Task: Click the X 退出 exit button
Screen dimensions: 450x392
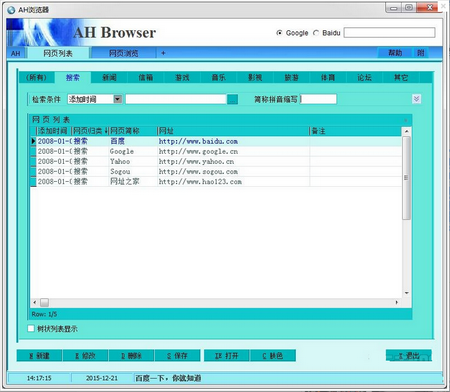Action: pos(409,355)
